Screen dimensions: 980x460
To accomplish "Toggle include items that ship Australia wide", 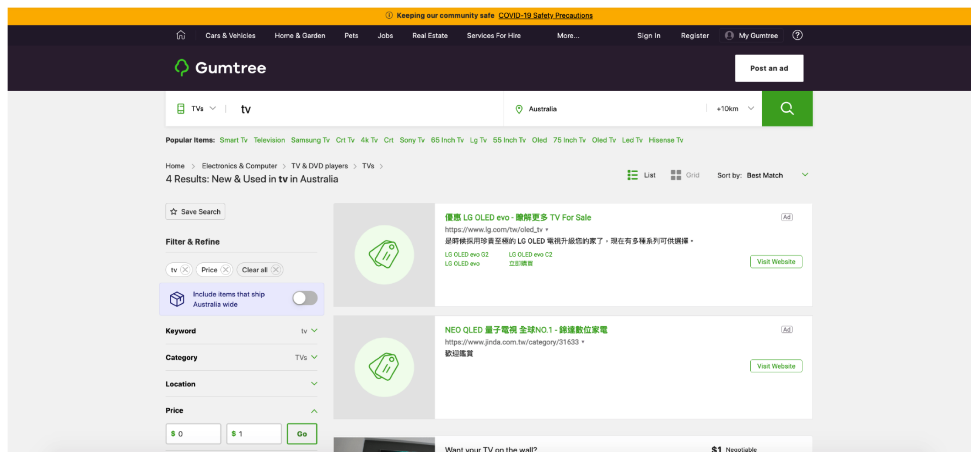I will (305, 298).
